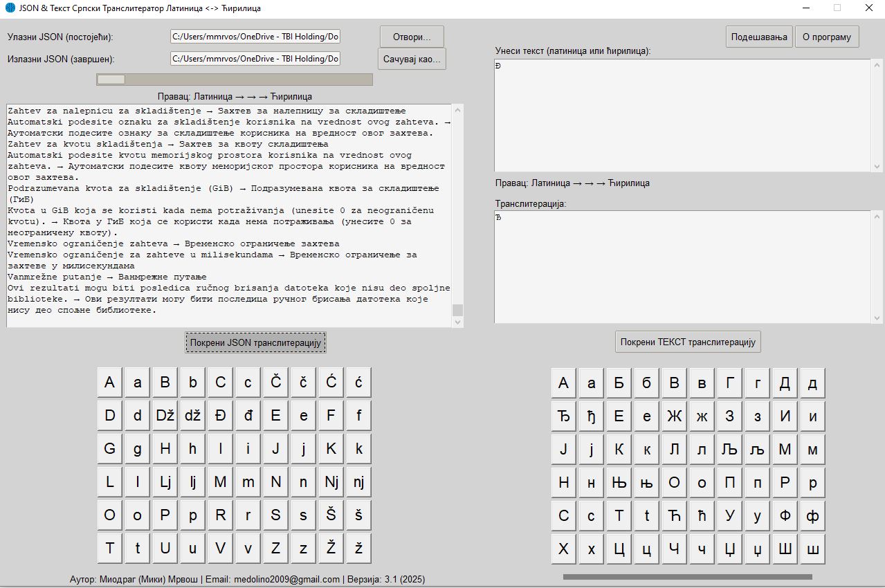Open the Подешавања settings
Viewport: 885px width, 588px height.
758,37
